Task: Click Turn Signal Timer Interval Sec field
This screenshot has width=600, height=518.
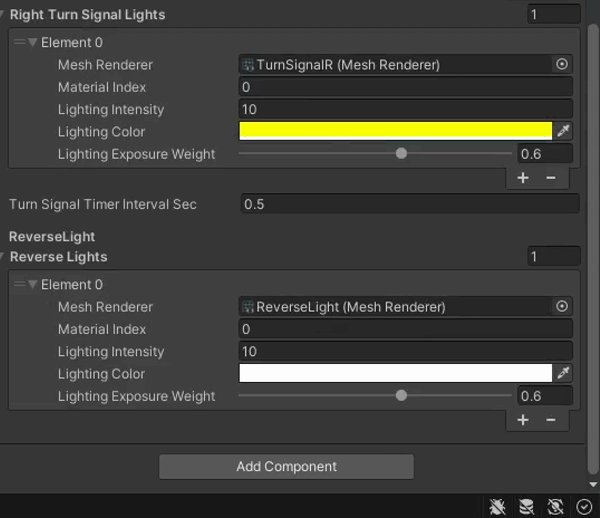Action: click(x=410, y=204)
